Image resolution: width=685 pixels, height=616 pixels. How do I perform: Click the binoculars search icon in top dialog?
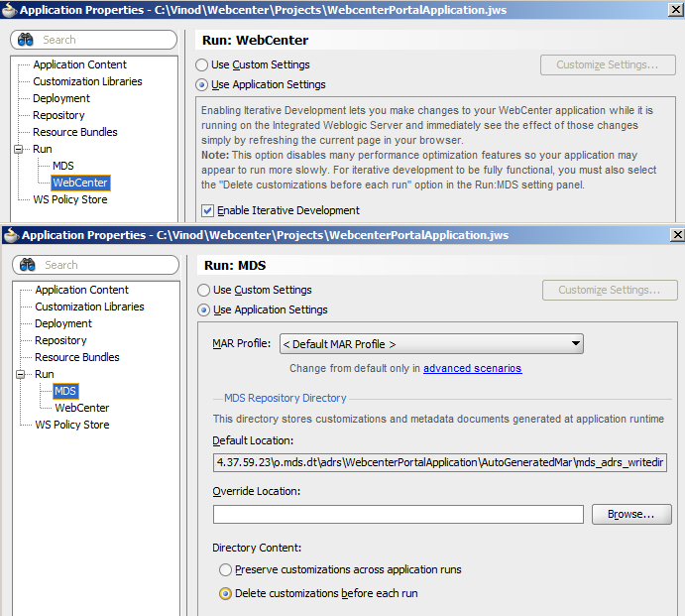(26, 40)
